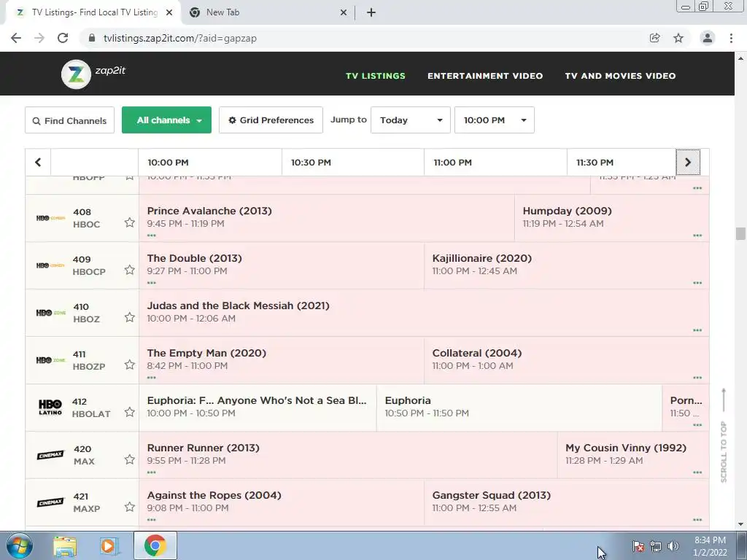Switch to the New Tab tab

pos(267,13)
